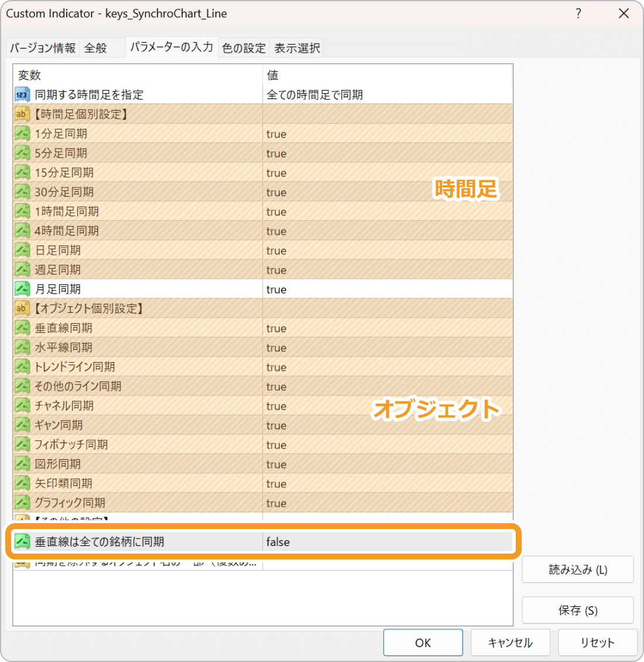Click the icon next to 30分足同期
The width and height of the screenshot is (644, 662).
coord(22,192)
